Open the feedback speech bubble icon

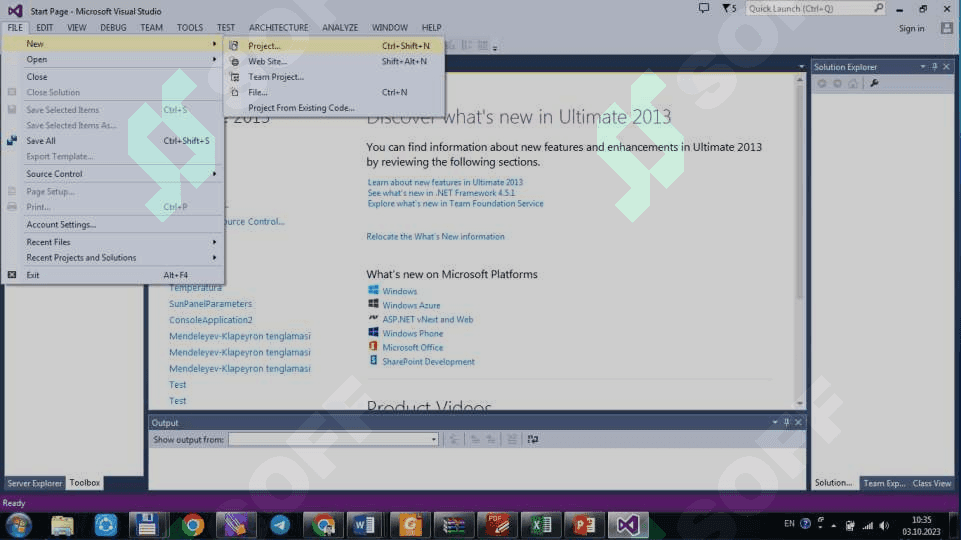pos(704,9)
